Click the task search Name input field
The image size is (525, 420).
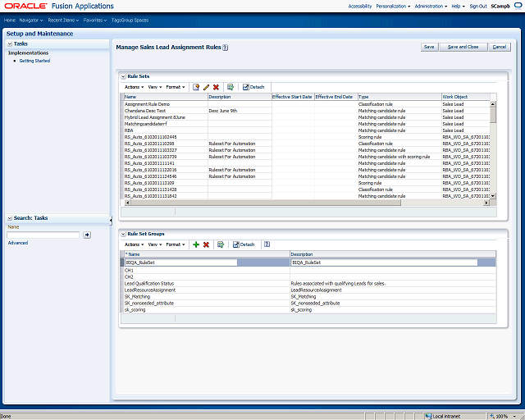coord(43,235)
